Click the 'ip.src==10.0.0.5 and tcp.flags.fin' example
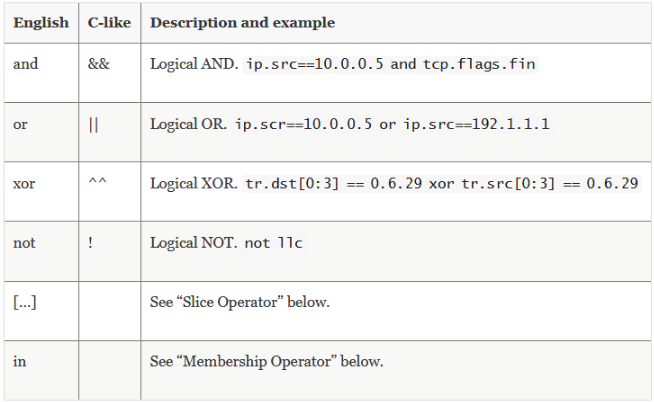The height and width of the screenshot is (402, 654). pos(390,64)
